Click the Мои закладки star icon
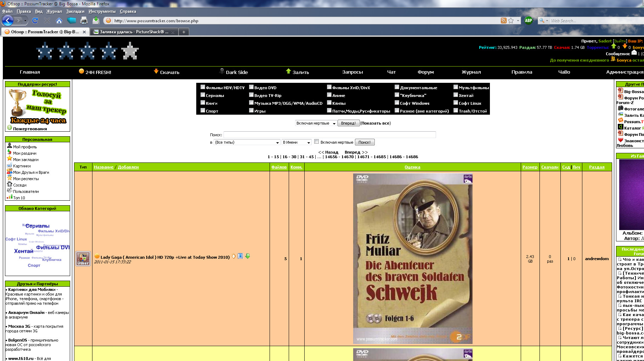 click(10, 159)
